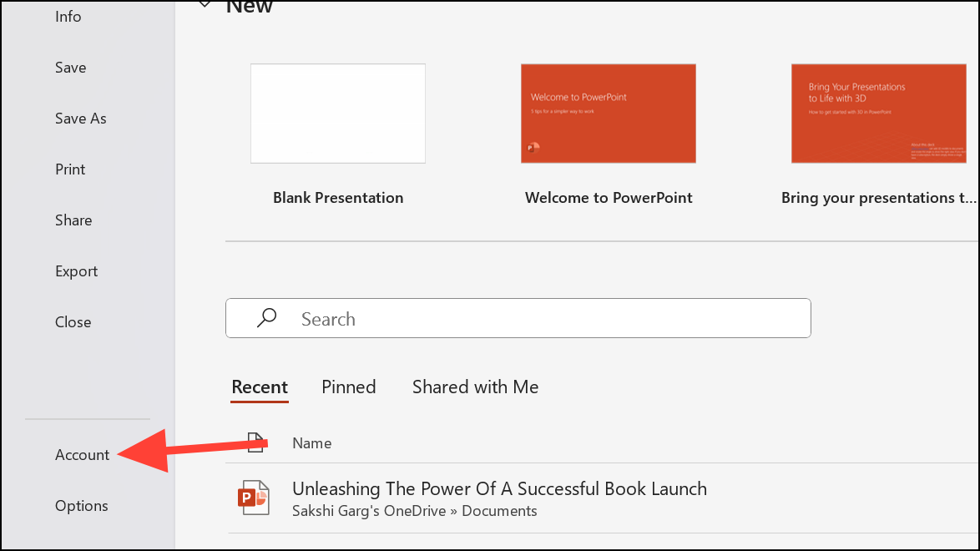Switch to the Pinned tab
This screenshot has width=980, height=551.
(x=349, y=387)
